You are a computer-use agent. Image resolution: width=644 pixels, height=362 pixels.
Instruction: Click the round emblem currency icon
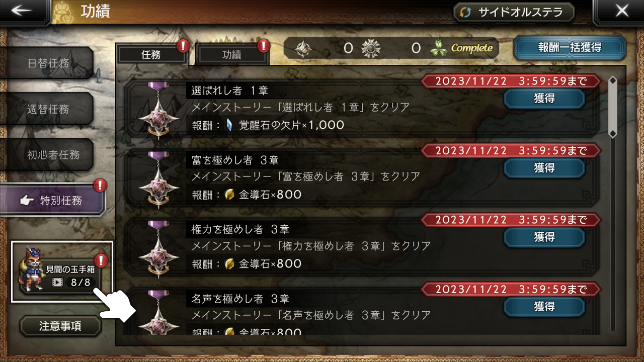(371, 48)
